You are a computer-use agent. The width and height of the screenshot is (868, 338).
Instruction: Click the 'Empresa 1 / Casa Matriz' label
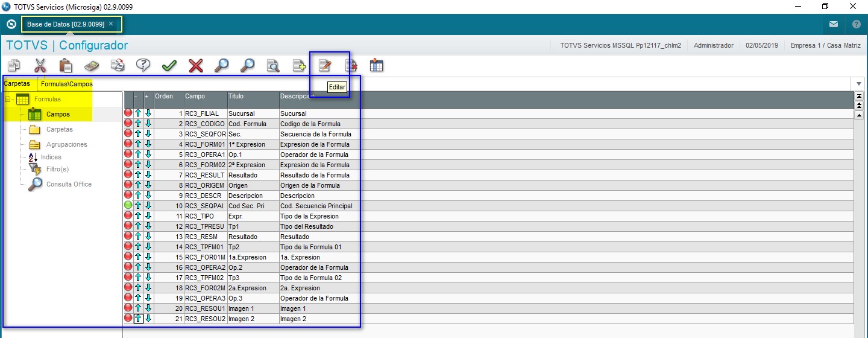point(825,45)
